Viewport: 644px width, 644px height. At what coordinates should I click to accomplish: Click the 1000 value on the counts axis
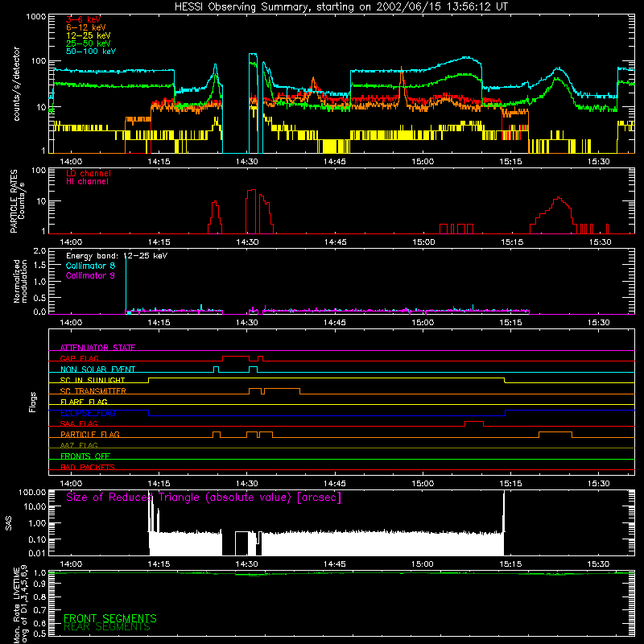point(36,17)
